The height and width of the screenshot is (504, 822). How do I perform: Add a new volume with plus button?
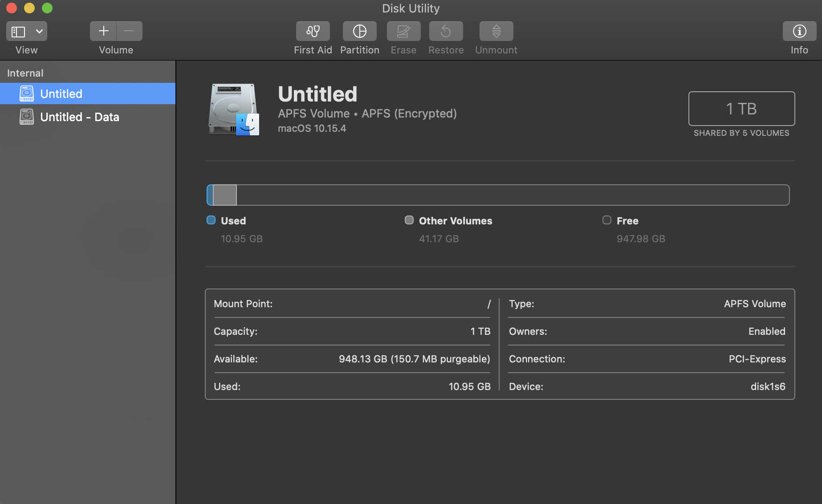pos(103,31)
